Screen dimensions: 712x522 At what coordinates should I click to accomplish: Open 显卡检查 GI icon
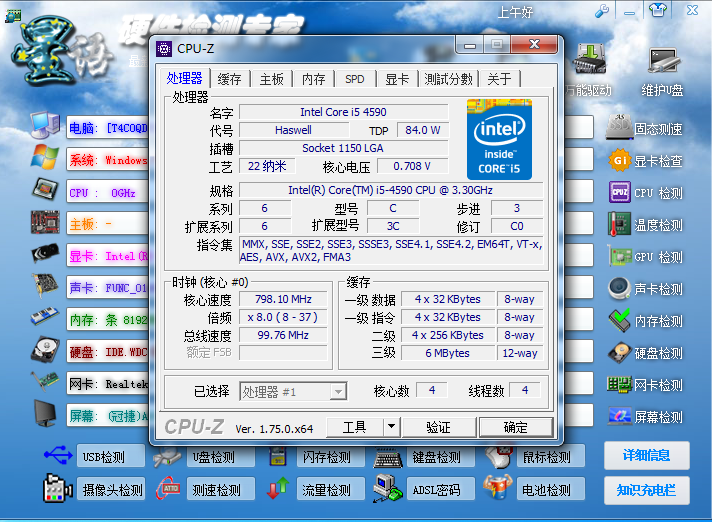pyautogui.click(x=620, y=160)
